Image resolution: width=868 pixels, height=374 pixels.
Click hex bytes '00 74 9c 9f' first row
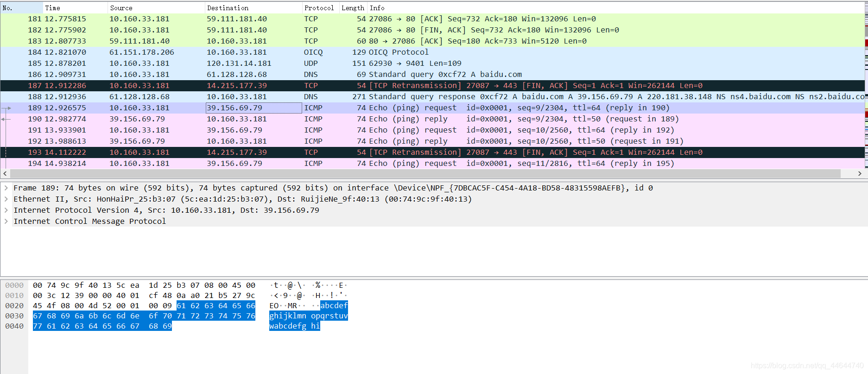tap(58, 285)
